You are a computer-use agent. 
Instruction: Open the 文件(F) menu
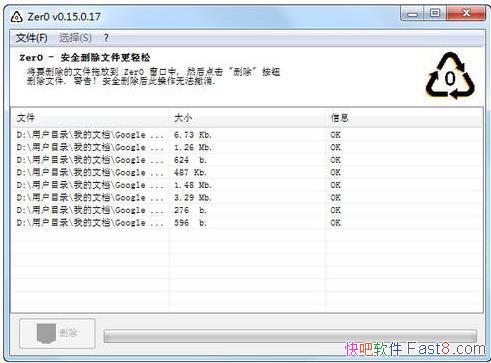32,38
